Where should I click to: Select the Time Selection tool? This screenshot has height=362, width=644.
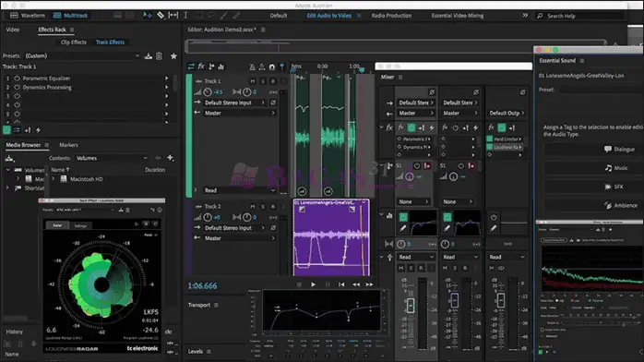pyautogui.click(x=185, y=15)
